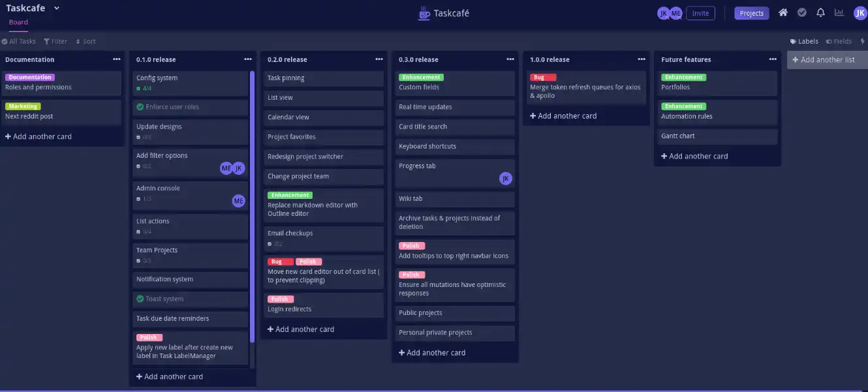Image resolution: width=868 pixels, height=392 pixels.
Task: Click JK avatar on Progress tab card
Action: click(506, 179)
